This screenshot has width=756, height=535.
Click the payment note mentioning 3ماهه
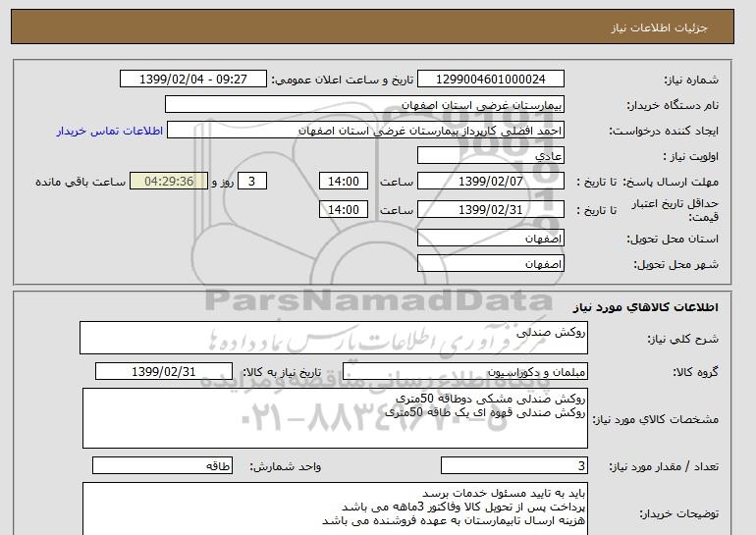tap(463, 508)
